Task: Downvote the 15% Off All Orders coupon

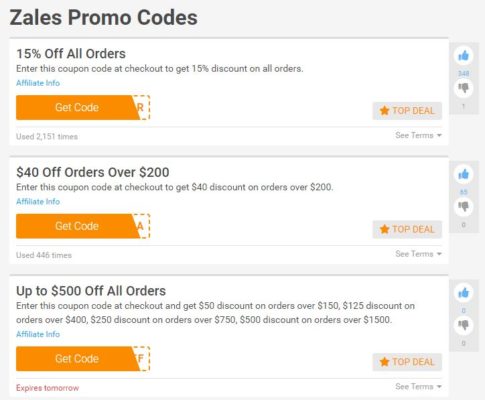Action: 463,88
